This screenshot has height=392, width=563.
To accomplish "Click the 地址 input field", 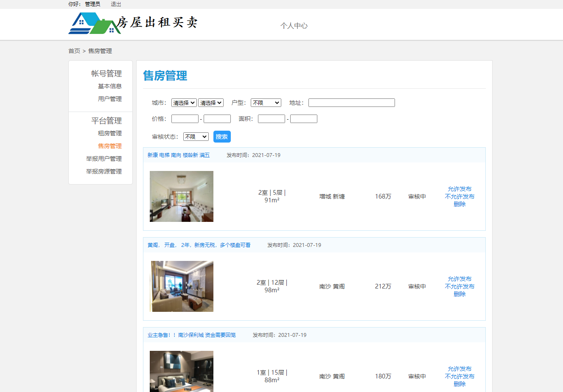I will pos(351,102).
